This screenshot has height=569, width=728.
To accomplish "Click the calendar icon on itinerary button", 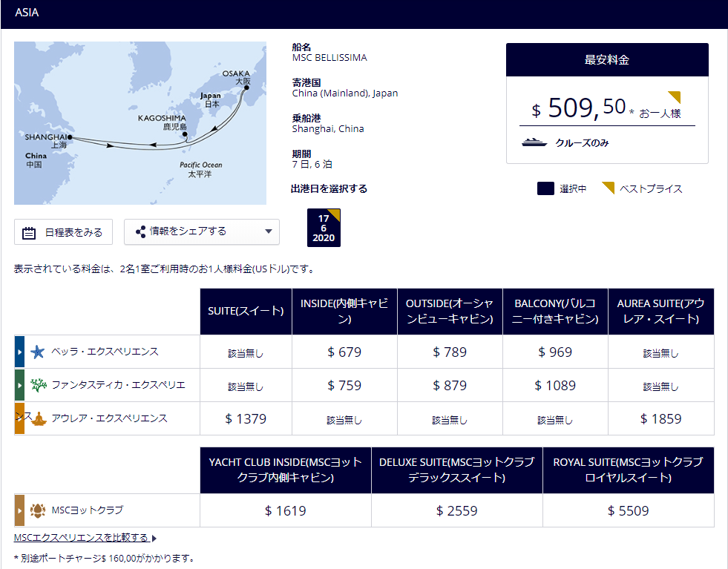I will click(x=29, y=232).
